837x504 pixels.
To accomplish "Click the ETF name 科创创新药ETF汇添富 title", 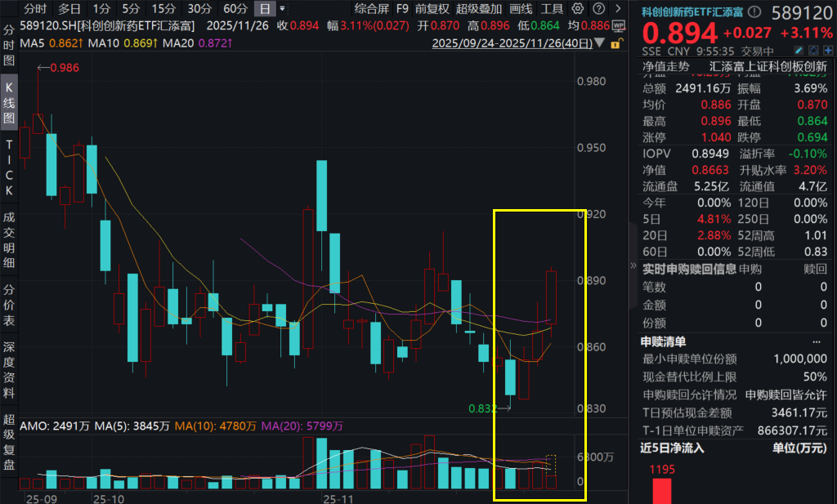I will 692,11.
